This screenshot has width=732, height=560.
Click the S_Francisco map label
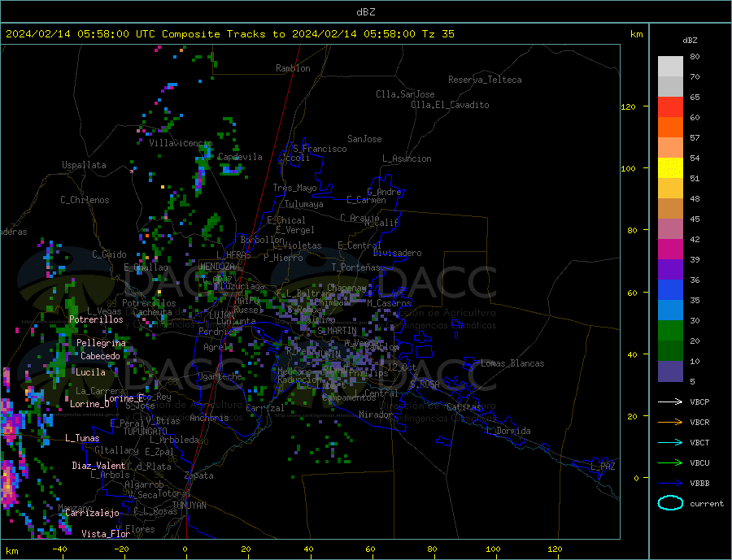[x=320, y=149]
